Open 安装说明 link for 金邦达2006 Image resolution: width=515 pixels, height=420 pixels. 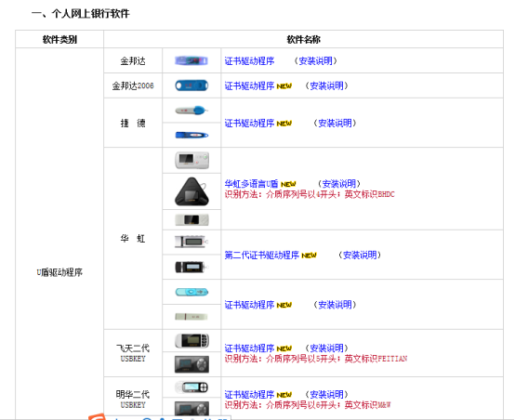click(x=326, y=86)
